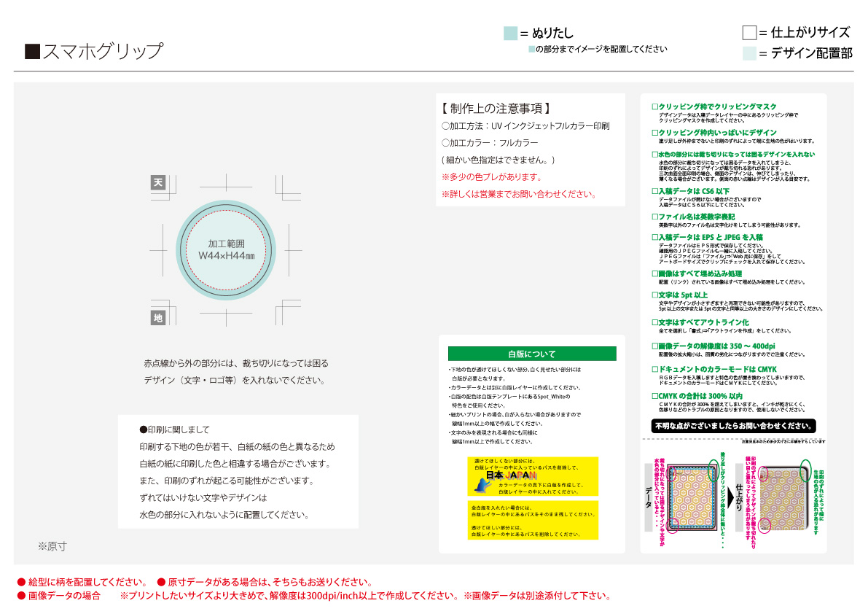868x614 pixels.
Task: Tick the CMYK の合計は 300% 以内 checkbox
Action: (655, 397)
